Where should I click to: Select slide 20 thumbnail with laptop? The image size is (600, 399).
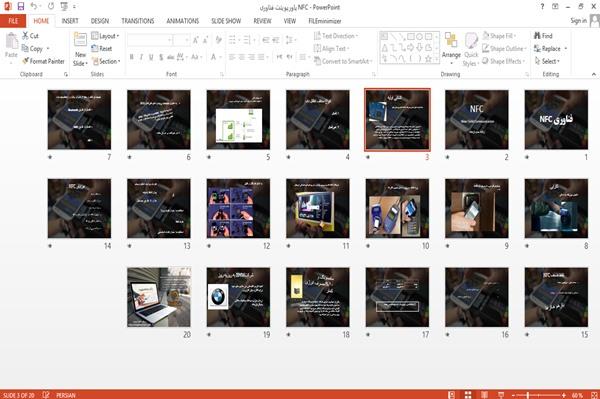[159, 297]
